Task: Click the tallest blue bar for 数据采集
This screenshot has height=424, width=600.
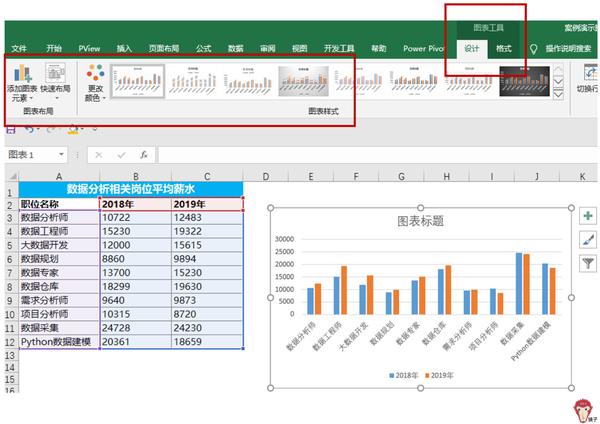Action: [519, 284]
